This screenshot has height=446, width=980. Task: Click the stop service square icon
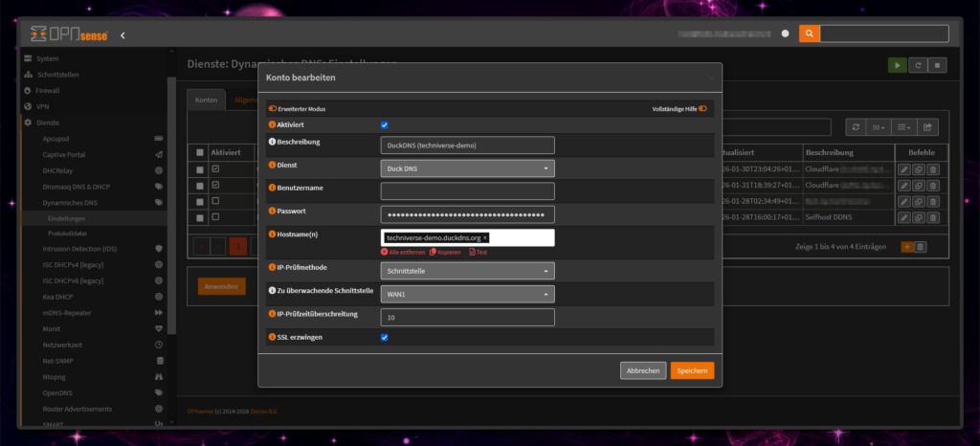[938, 65]
